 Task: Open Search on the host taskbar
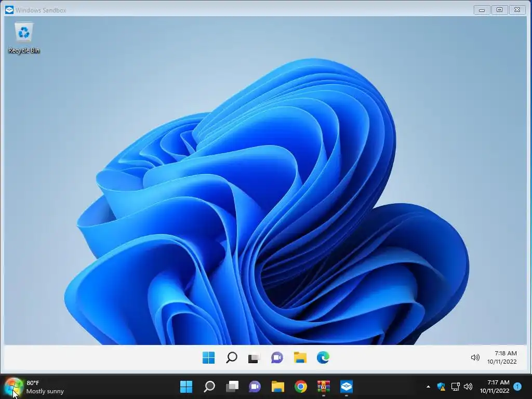click(x=209, y=387)
